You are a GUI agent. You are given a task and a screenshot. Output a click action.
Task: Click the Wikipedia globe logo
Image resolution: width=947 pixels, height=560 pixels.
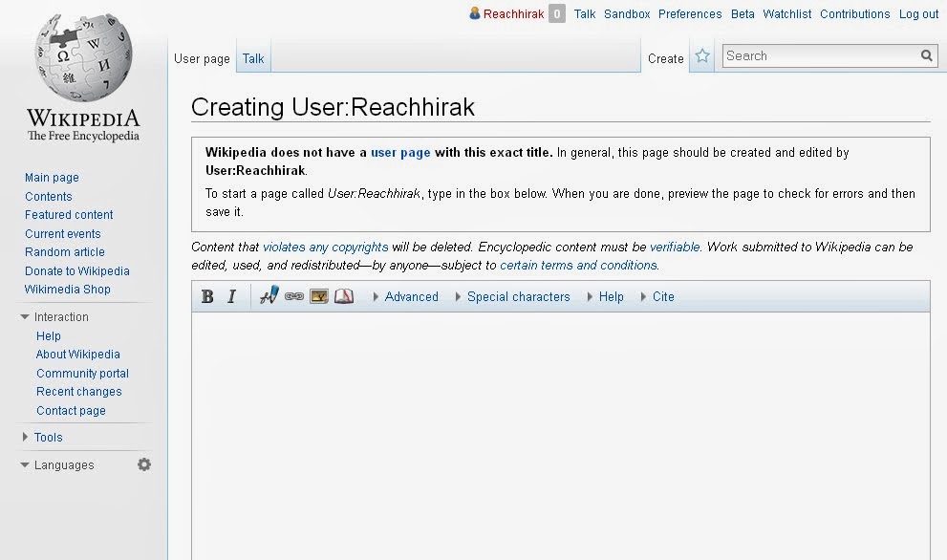(83, 57)
